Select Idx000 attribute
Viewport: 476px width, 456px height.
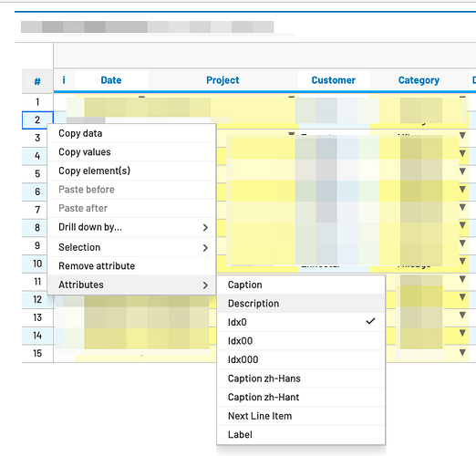point(301,359)
